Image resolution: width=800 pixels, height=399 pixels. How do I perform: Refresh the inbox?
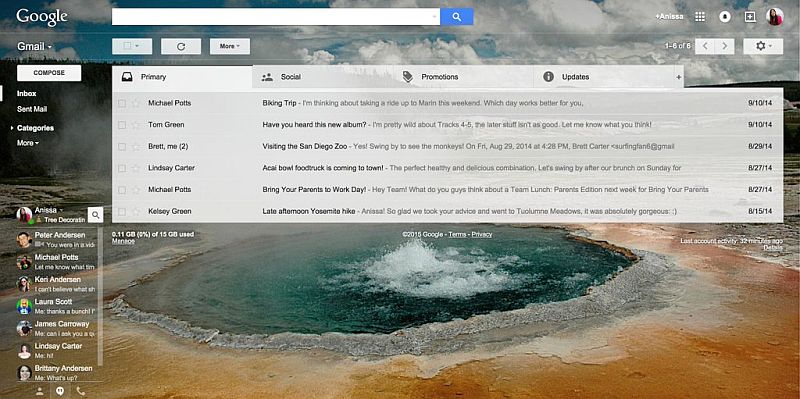pos(181,46)
